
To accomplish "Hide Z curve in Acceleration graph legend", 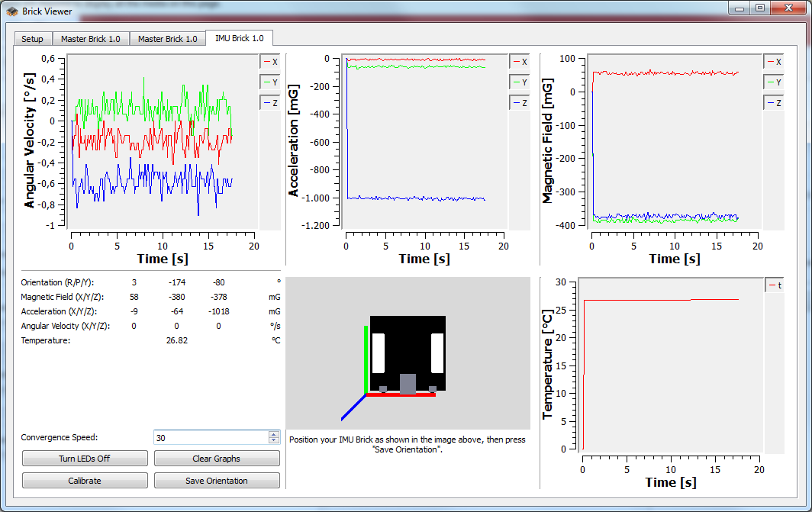I will (x=519, y=102).
